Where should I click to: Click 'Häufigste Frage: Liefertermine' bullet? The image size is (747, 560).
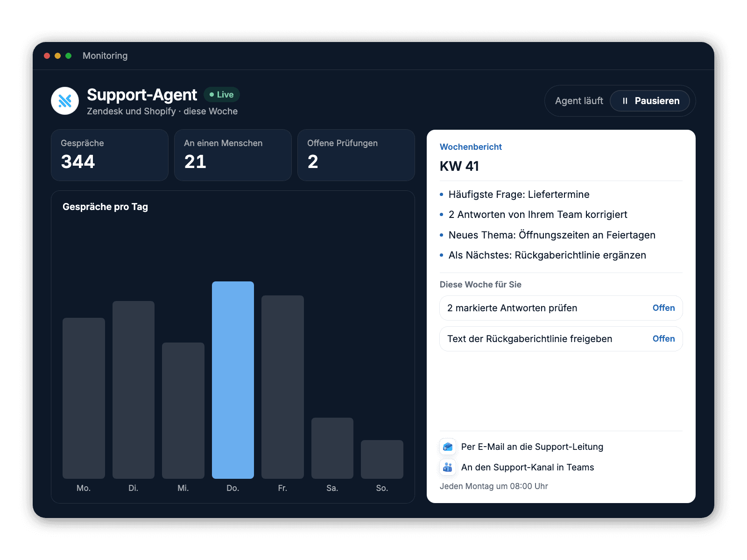(519, 195)
